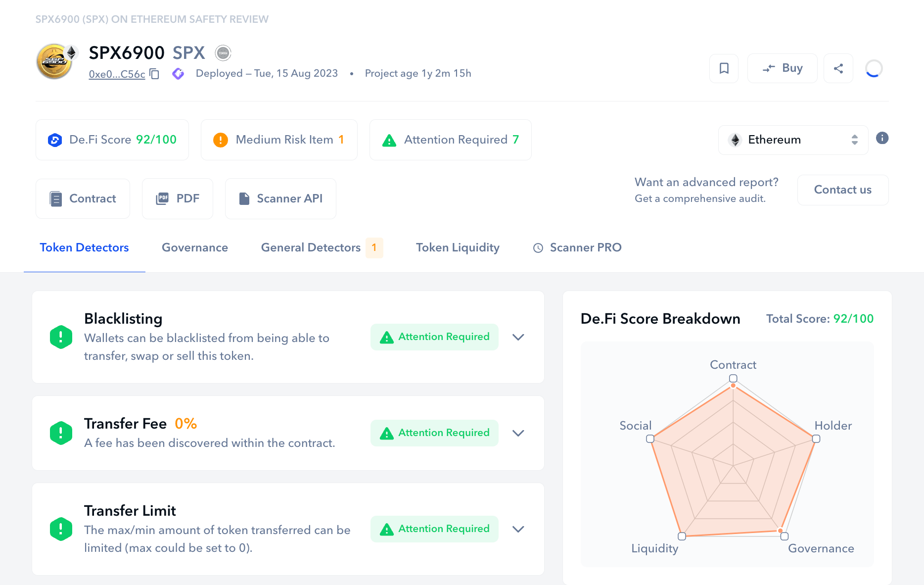The height and width of the screenshot is (585, 924).
Task: Click Contact us button
Action: pyautogui.click(x=843, y=190)
